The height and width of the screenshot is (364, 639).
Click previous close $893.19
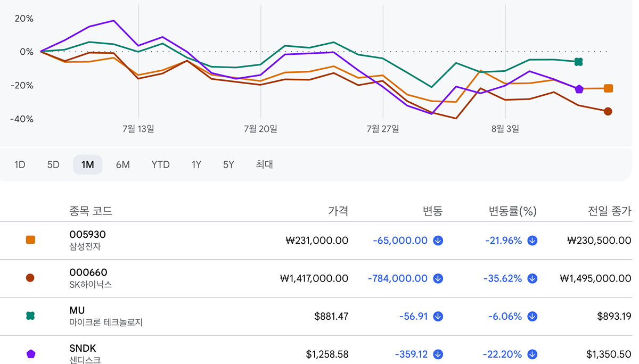(x=614, y=317)
